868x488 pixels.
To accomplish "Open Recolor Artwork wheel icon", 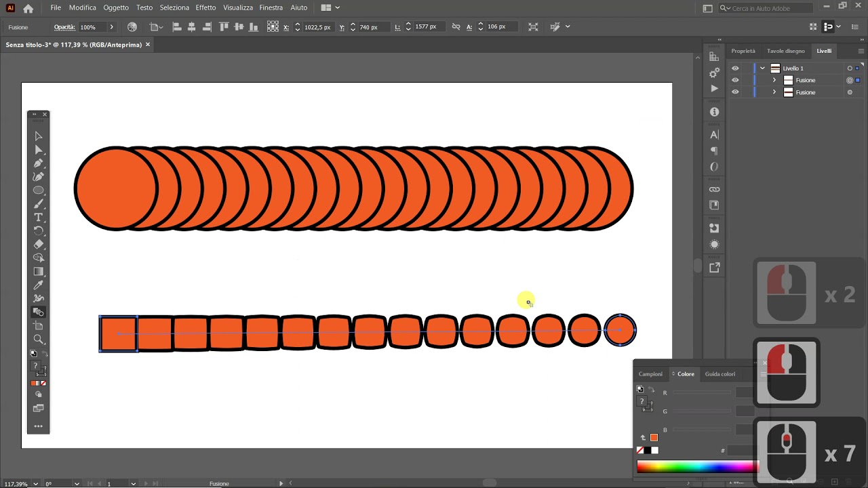I will click(x=132, y=27).
